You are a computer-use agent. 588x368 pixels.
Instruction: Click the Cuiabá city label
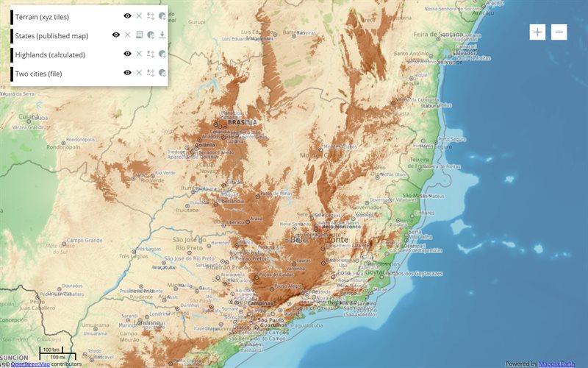[29, 116]
